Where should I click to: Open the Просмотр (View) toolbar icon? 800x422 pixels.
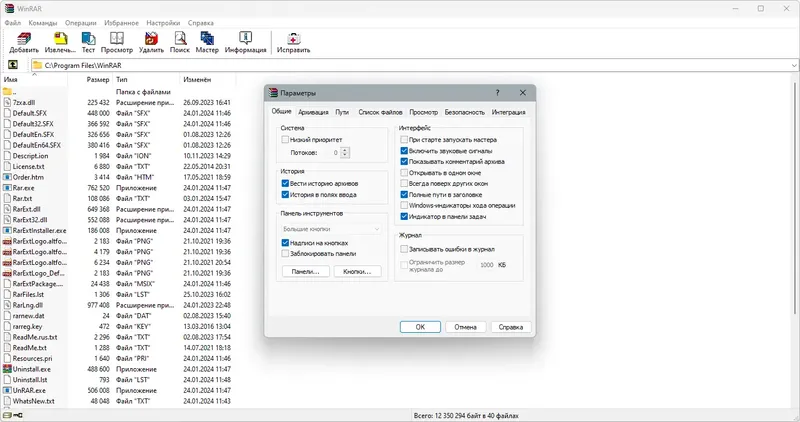click(x=117, y=42)
